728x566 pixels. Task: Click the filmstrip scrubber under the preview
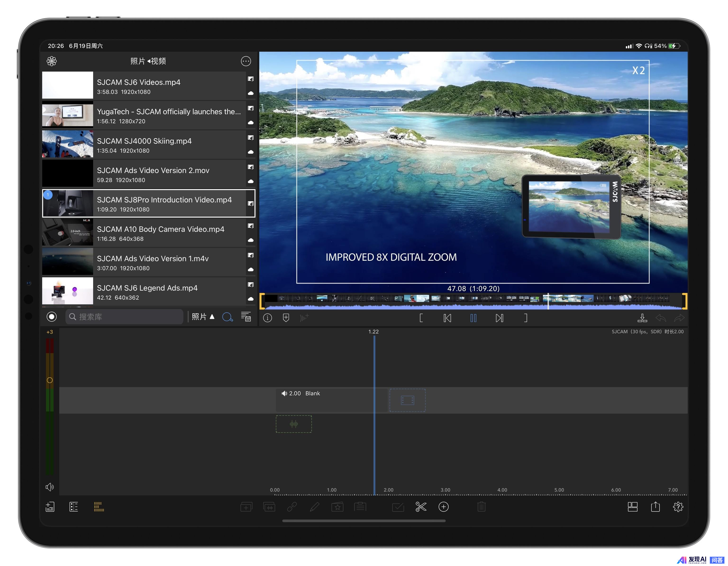[473, 301]
